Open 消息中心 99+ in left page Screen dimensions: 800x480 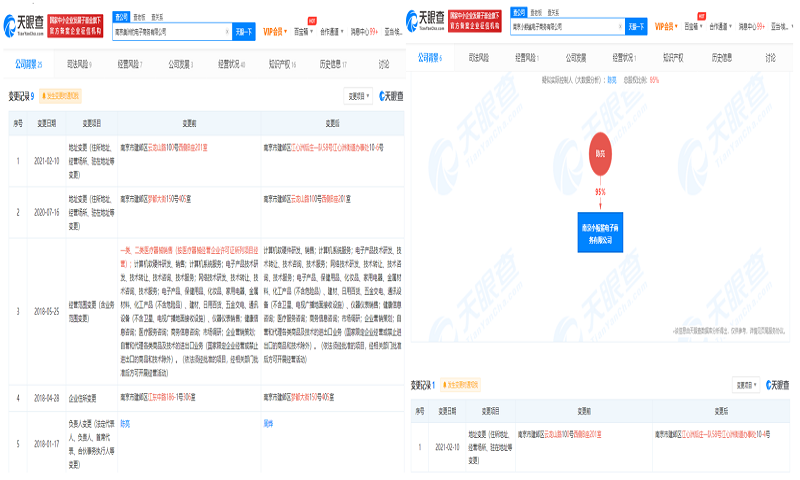(x=364, y=32)
